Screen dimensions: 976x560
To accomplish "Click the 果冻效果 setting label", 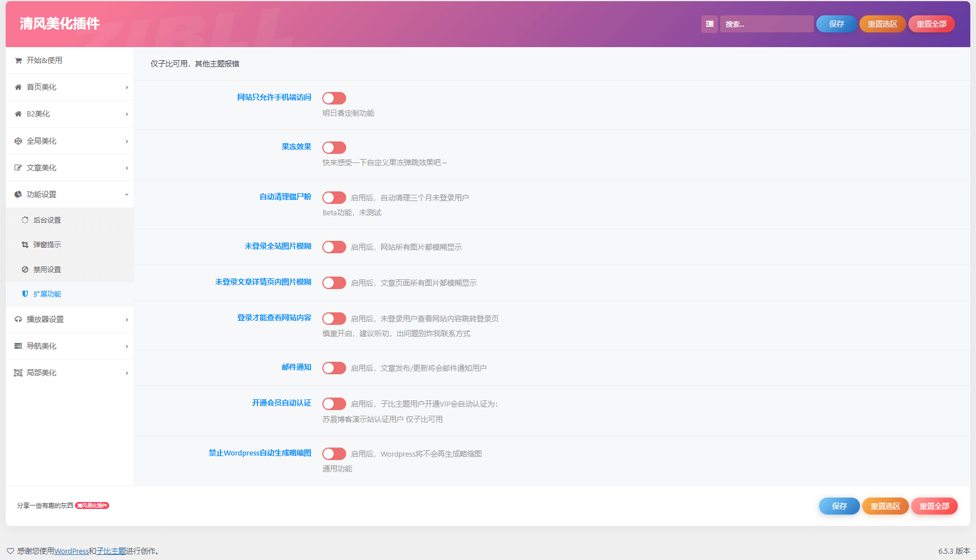I will pos(297,147).
